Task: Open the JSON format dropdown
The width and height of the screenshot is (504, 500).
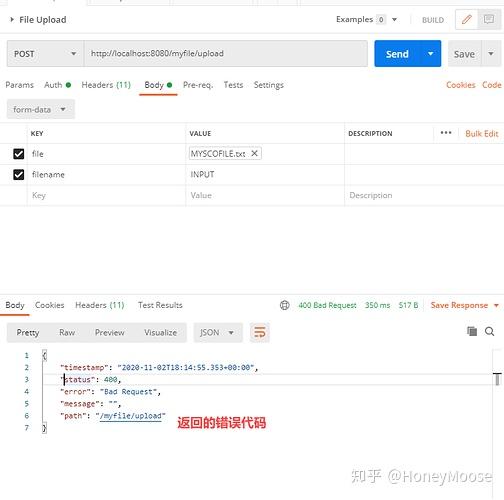Action: pyautogui.click(x=218, y=332)
